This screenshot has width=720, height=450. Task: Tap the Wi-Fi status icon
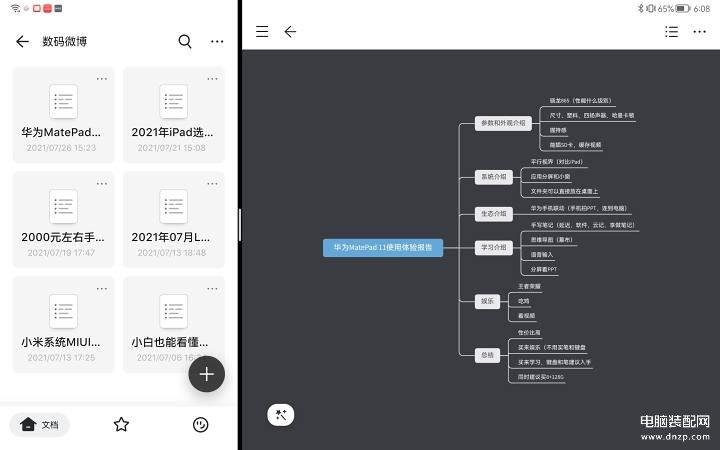tap(15, 8)
